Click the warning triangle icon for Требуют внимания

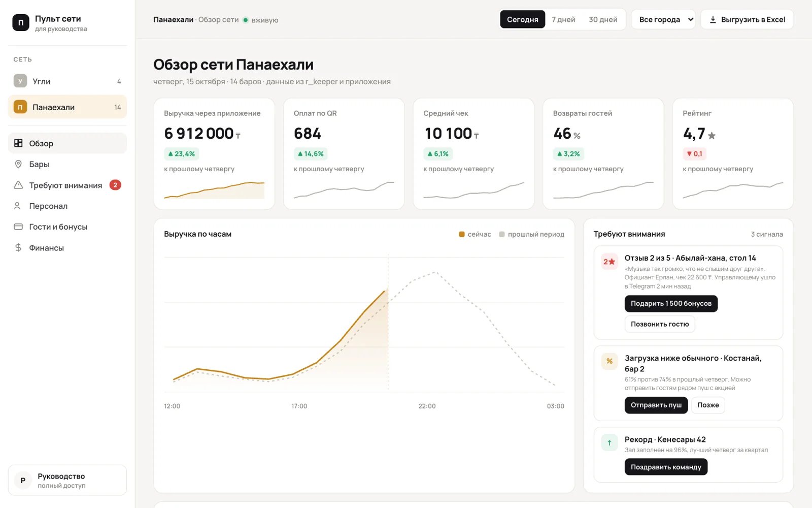[x=18, y=185]
